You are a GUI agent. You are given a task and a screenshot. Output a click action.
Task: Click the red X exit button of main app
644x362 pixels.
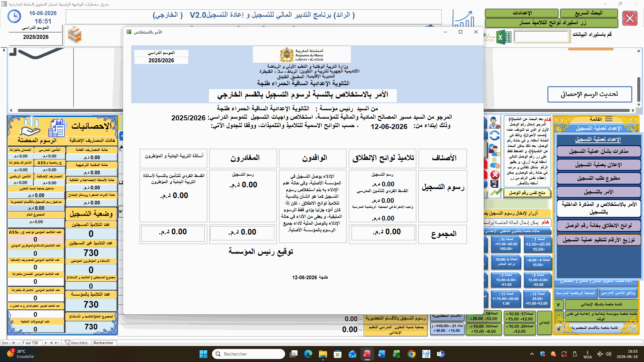630,18
